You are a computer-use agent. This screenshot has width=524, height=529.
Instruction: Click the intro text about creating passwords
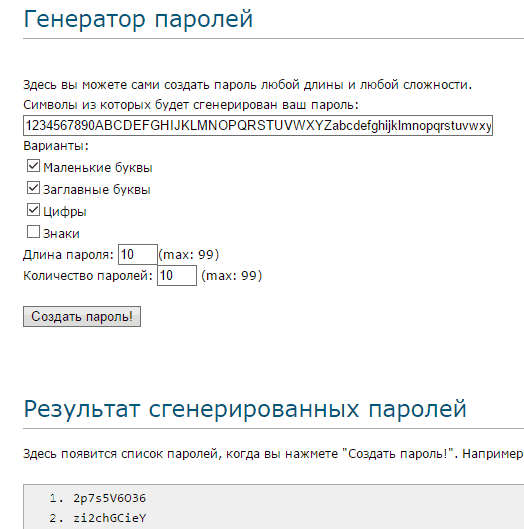(x=247, y=85)
